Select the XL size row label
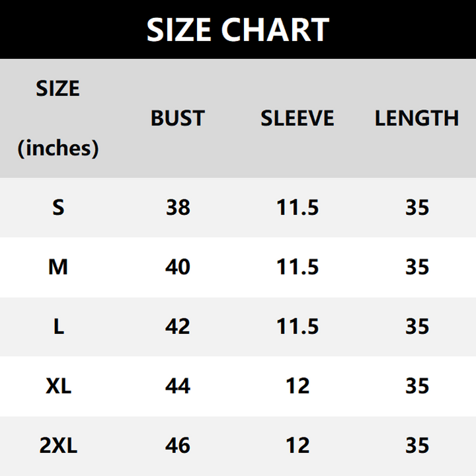Screen dimensions: 476x476 [x=58, y=386]
